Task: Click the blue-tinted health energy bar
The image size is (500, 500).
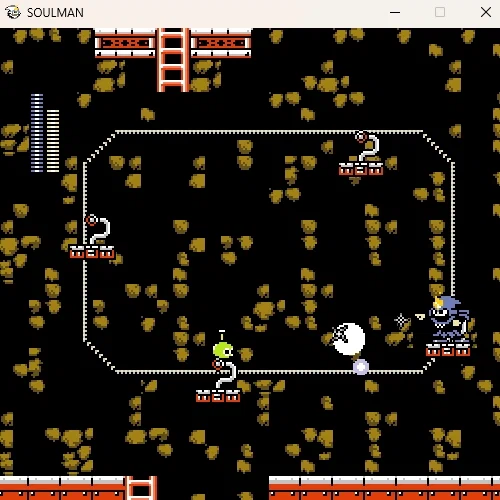Action: (x=37, y=133)
